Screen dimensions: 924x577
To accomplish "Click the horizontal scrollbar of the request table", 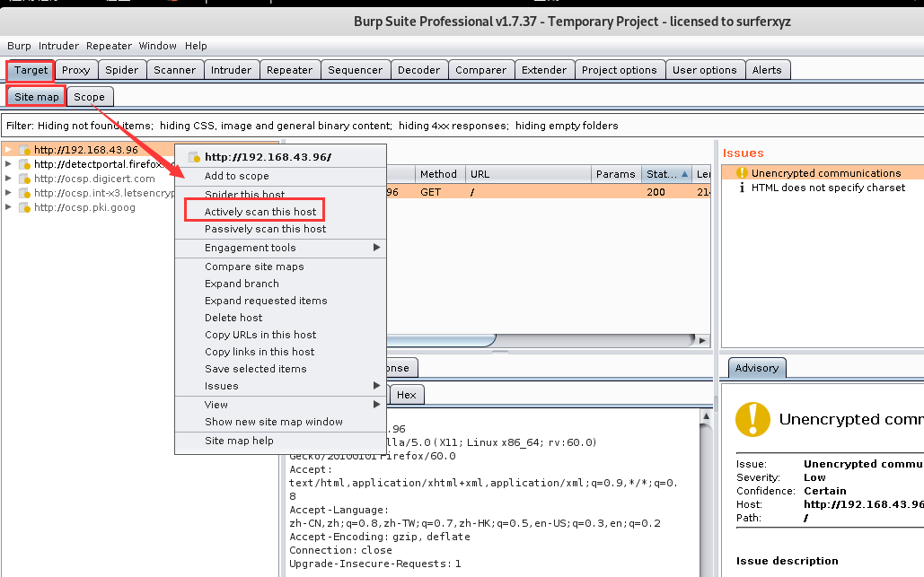I will (x=441, y=340).
